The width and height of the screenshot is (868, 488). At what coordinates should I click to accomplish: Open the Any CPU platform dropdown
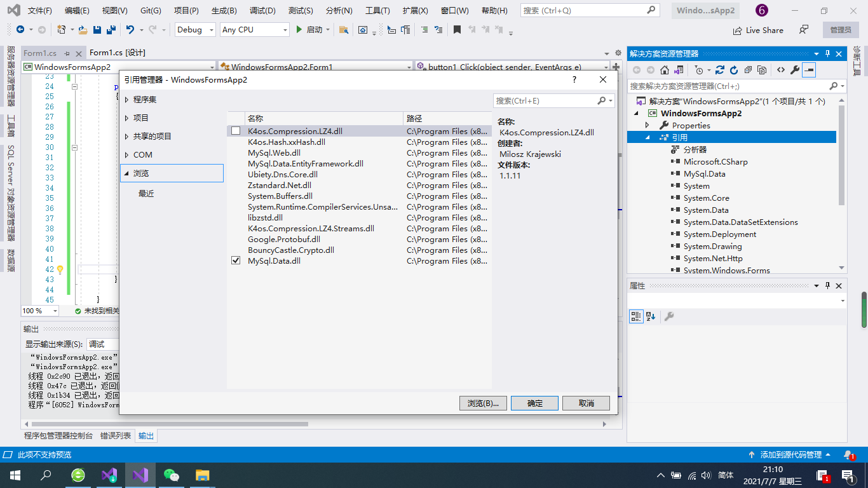tap(255, 30)
